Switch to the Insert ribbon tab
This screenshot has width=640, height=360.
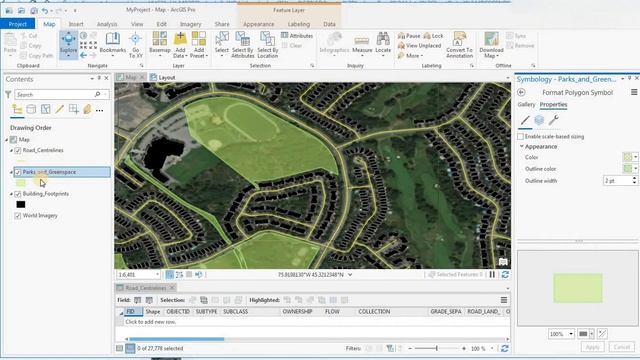click(x=76, y=24)
